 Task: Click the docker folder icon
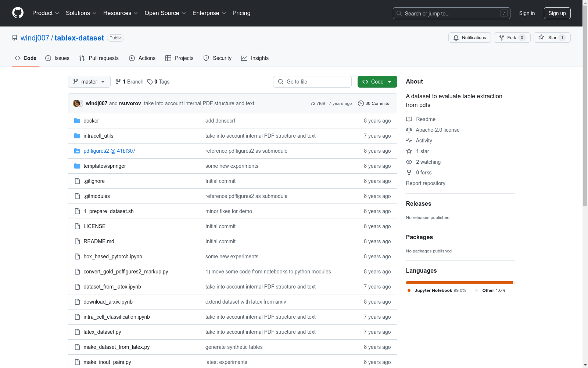tap(77, 121)
